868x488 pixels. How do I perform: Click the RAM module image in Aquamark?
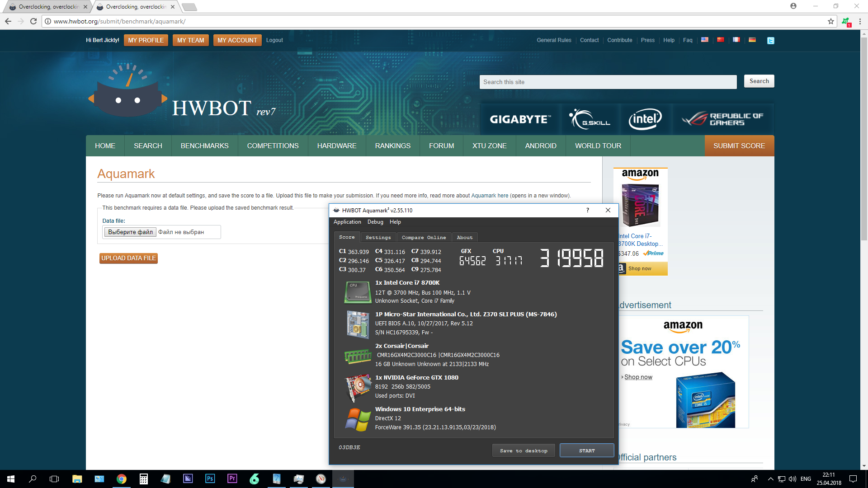[358, 357]
